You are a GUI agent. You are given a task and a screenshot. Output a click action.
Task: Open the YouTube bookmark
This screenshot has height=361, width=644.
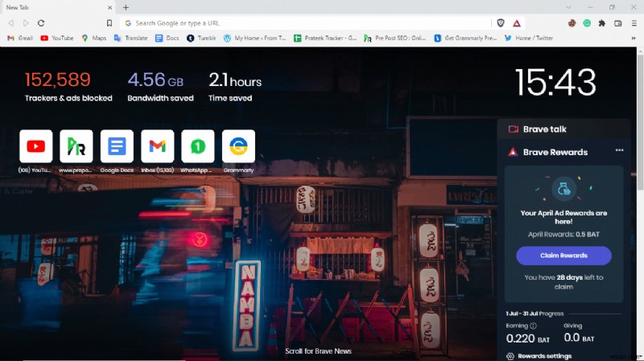[x=56, y=38]
